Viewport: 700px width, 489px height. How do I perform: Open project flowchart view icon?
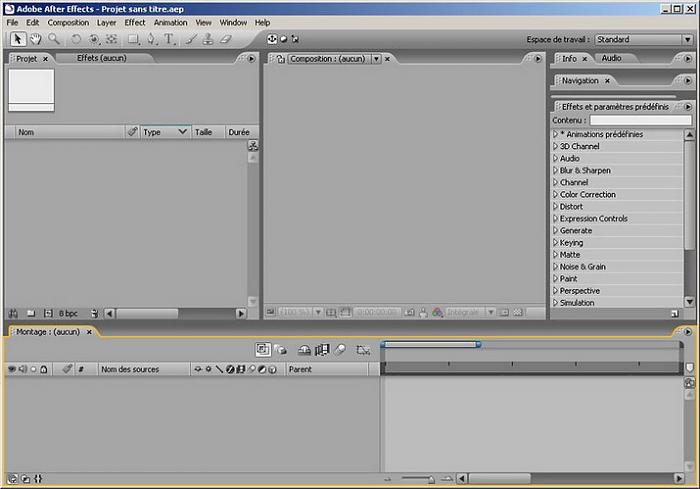253,146
